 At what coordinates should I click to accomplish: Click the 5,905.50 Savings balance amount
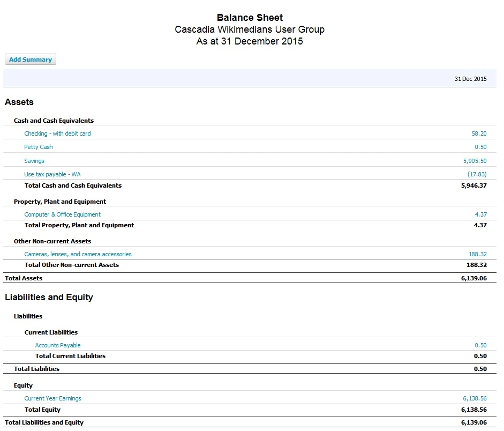475,161
